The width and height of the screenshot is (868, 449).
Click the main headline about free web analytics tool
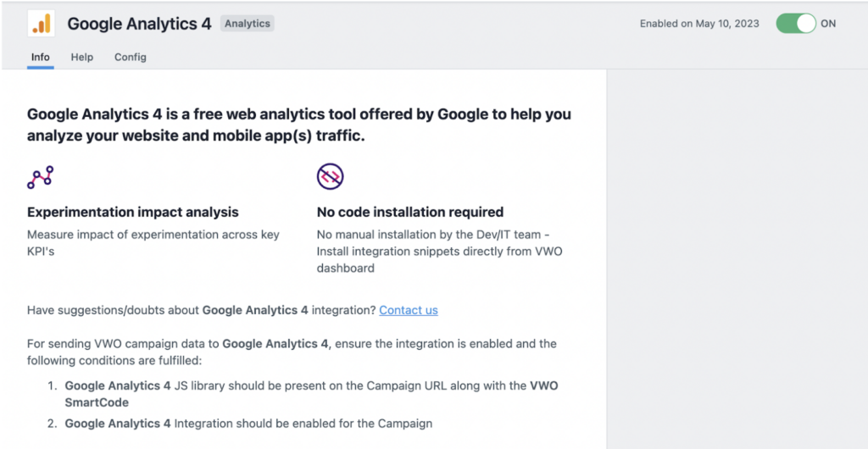pos(299,125)
